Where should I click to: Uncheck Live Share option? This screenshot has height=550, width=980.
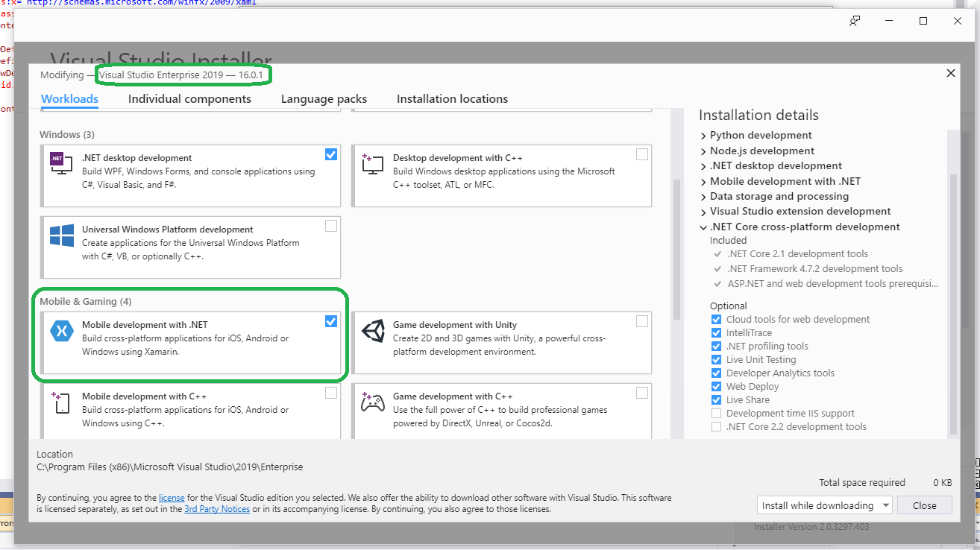(x=717, y=400)
